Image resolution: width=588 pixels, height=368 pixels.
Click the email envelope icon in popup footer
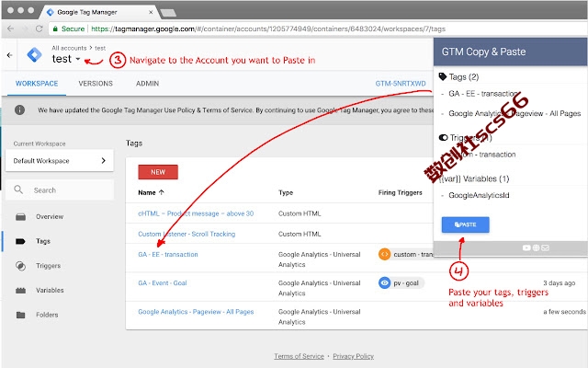(x=545, y=247)
